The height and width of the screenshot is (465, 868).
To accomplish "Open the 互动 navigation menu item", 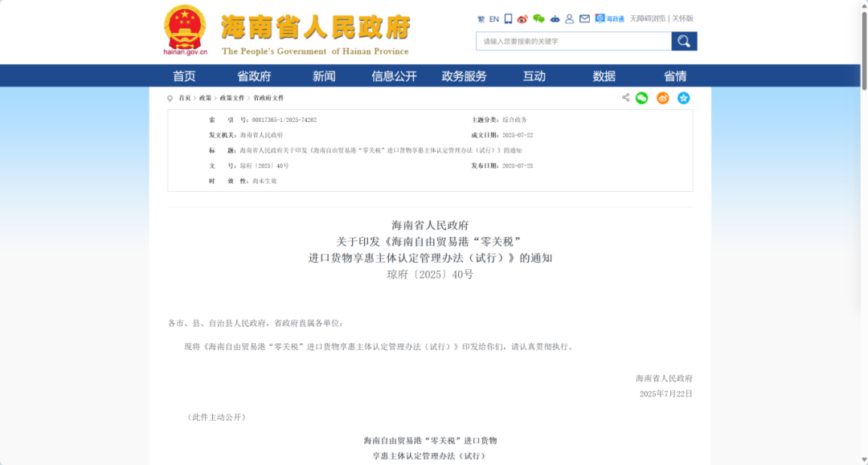I will (534, 75).
